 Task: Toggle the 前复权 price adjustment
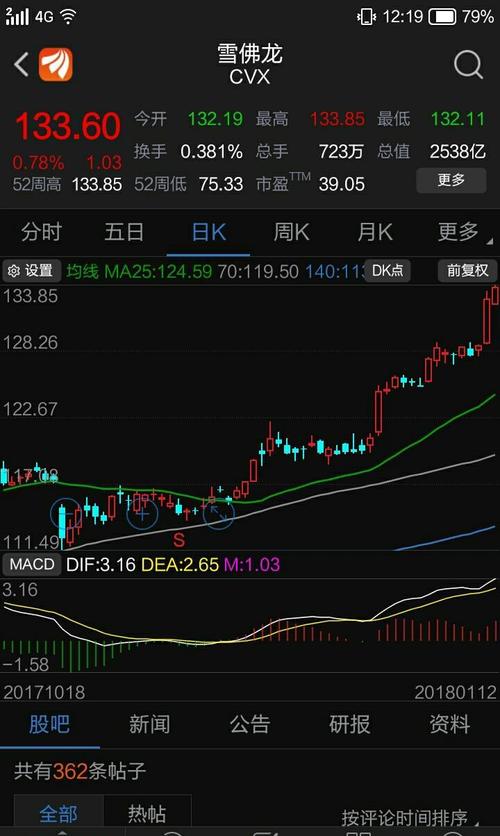pyautogui.click(x=467, y=271)
